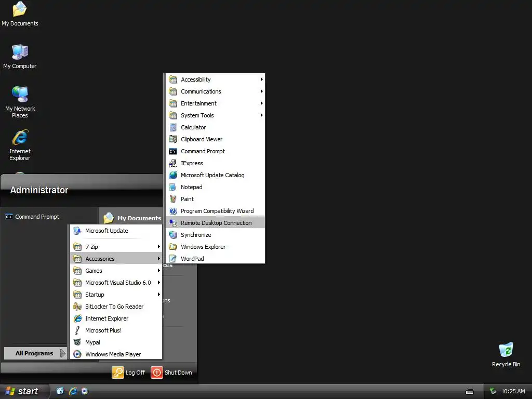The image size is (532, 399).
Task: Click the WordPad icon
Action: point(173,259)
